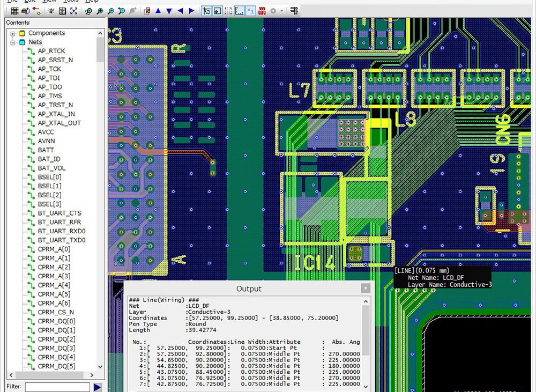Toggle the ruler measurement mode button
536x392 pixels.
240,11
